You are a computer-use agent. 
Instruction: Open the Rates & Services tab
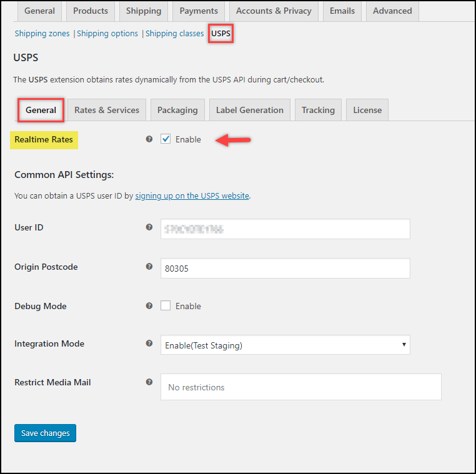[107, 110]
